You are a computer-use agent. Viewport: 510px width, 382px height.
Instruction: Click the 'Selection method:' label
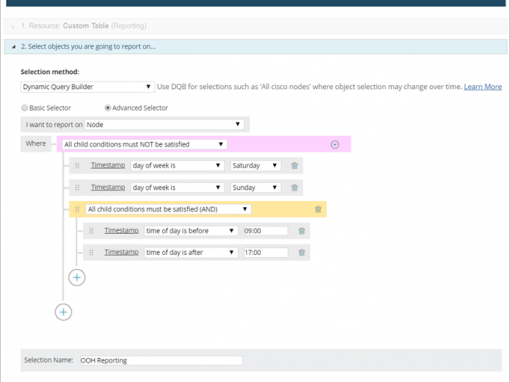50,72
